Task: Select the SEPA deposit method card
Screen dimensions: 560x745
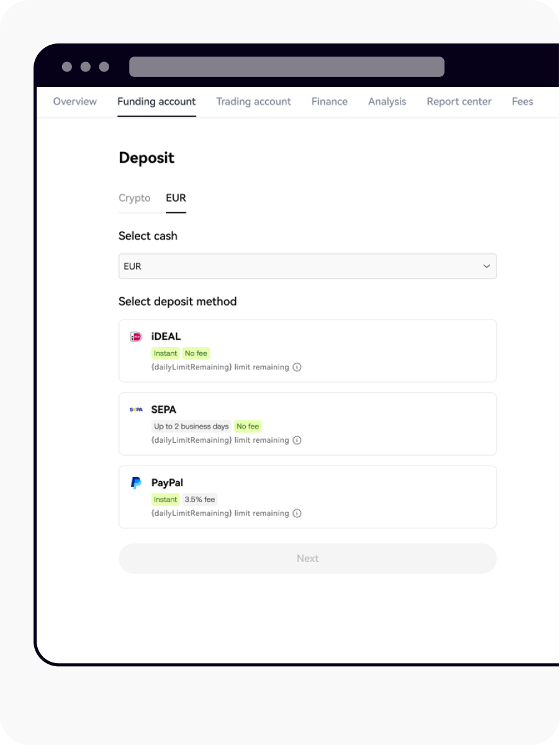Action: [x=307, y=423]
